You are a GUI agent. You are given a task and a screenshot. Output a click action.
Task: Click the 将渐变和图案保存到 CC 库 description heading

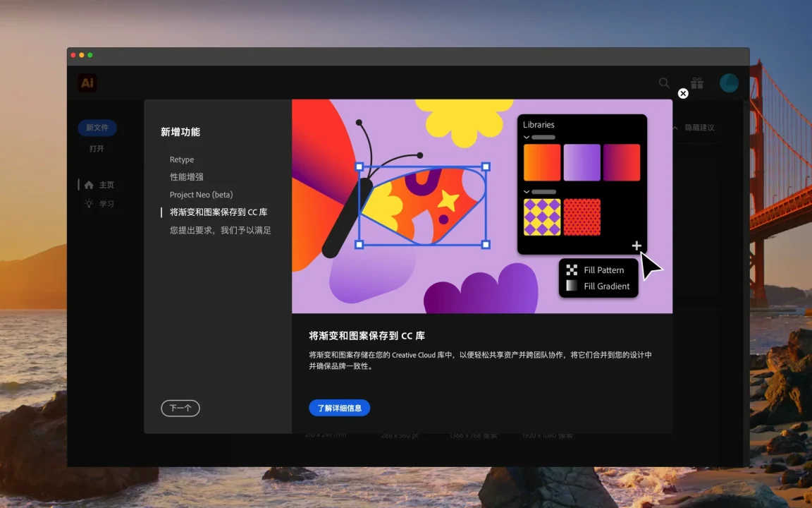point(367,336)
